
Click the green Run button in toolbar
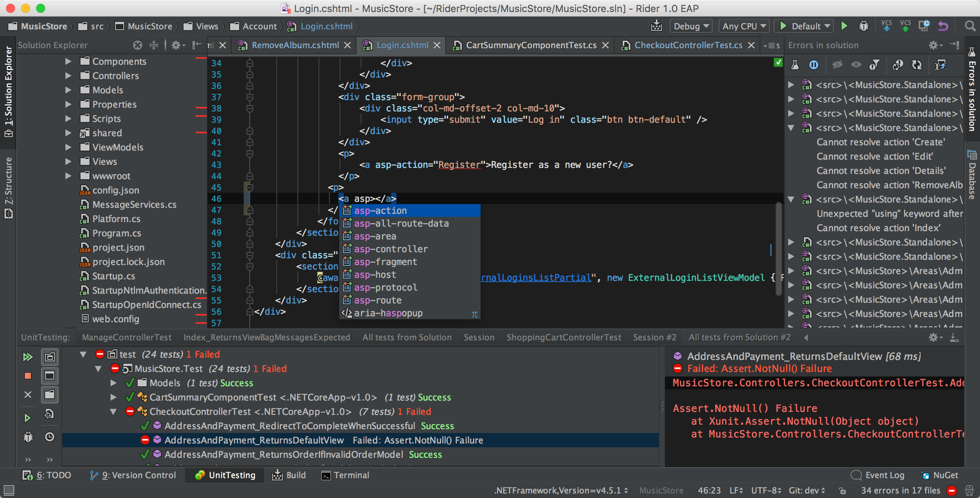point(845,26)
